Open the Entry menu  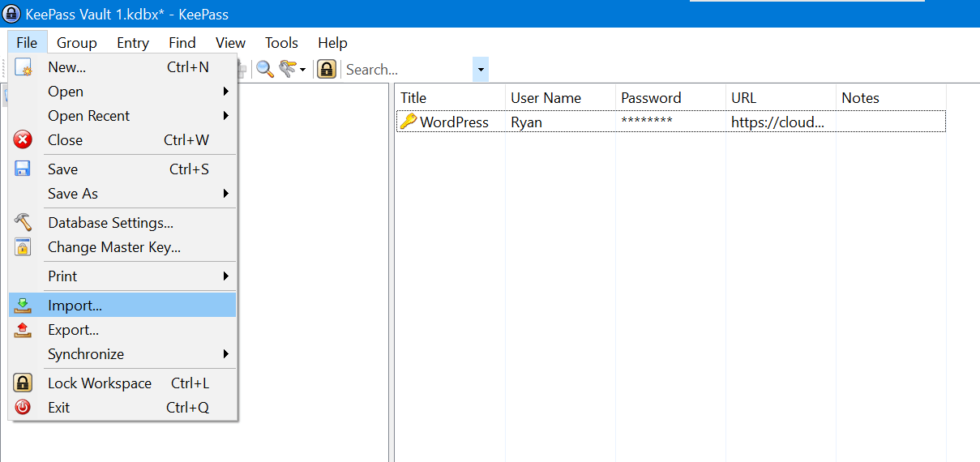pos(132,43)
